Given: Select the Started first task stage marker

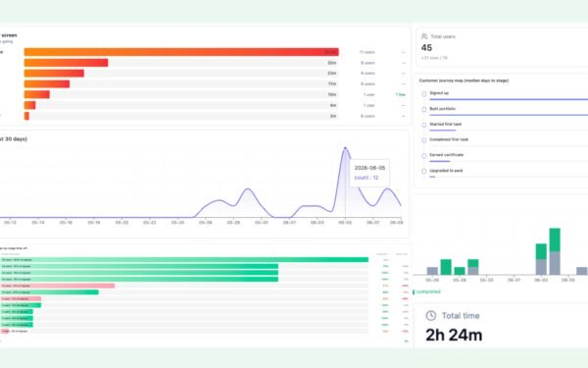Looking at the screenshot, I should (423, 125).
